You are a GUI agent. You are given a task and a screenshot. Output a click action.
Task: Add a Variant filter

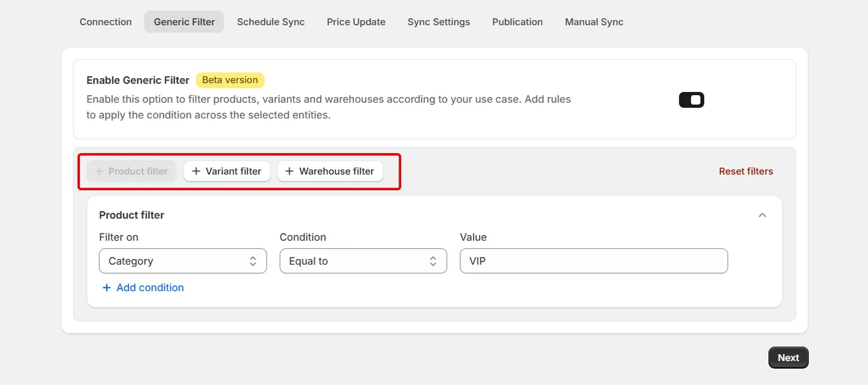(227, 171)
